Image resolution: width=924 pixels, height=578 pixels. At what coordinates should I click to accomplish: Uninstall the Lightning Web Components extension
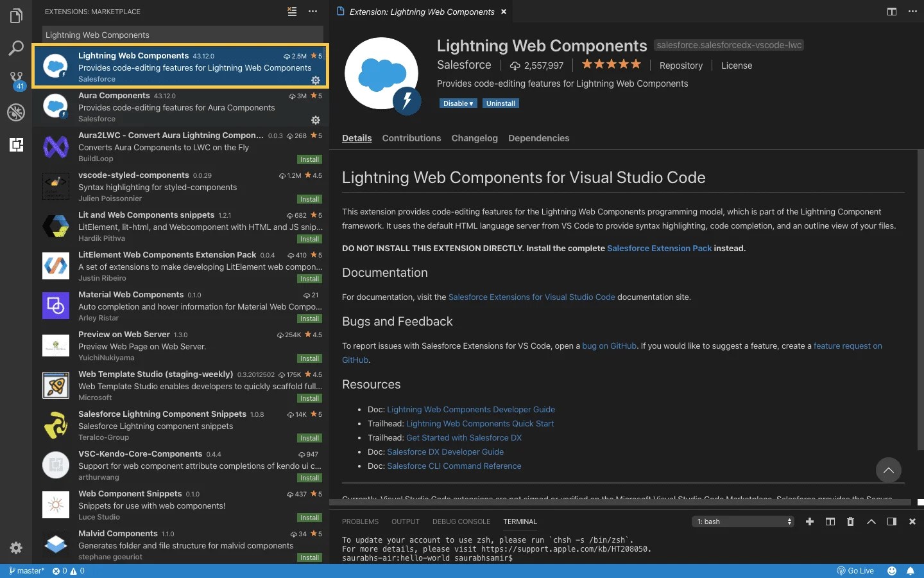501,103
